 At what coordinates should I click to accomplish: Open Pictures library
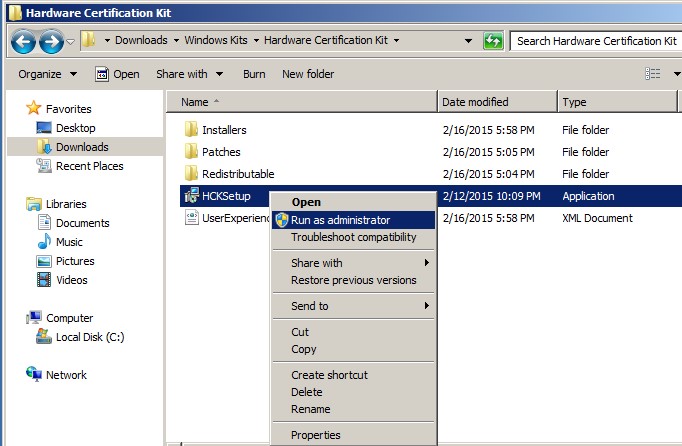coord(75,261)
